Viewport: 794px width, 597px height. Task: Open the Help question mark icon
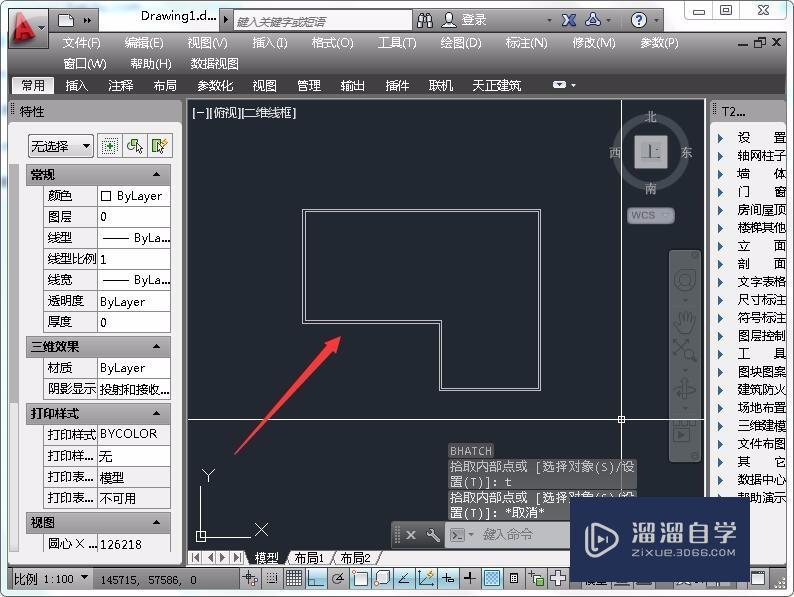[x=639, y=20]
